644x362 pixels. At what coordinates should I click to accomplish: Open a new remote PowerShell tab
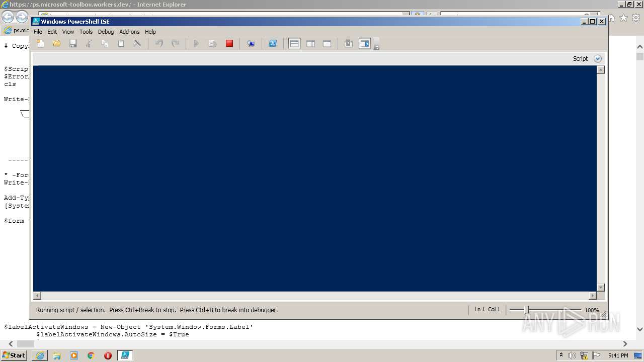click(251, 44)
